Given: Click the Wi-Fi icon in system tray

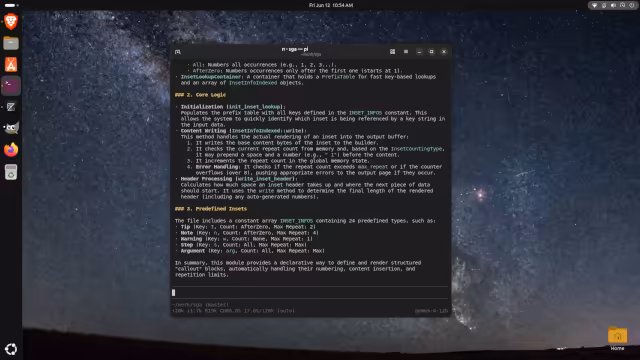Looking at the screenshot, I should point(595,5).
